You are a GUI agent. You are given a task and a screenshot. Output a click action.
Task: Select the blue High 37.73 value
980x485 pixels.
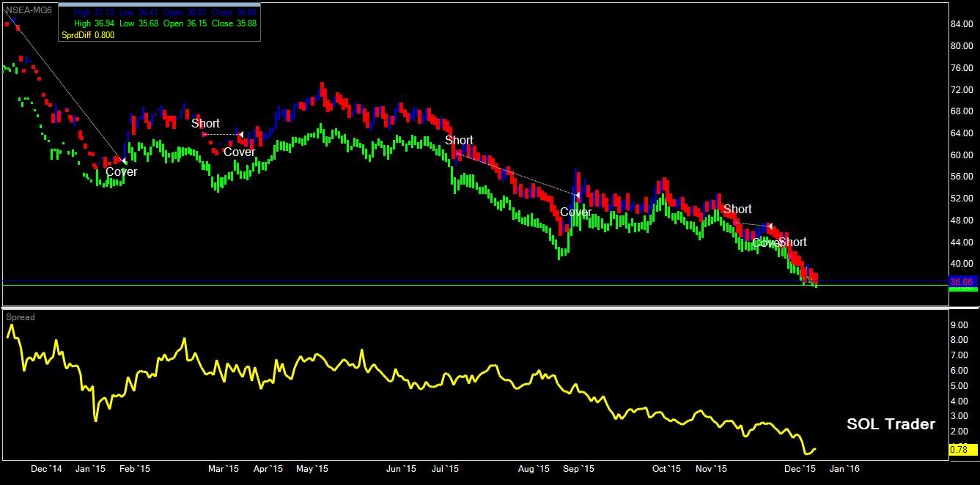point(95,12)
